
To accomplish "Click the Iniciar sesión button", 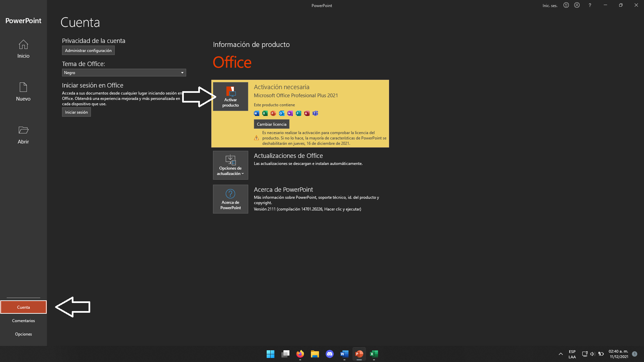I will point(76,112).
